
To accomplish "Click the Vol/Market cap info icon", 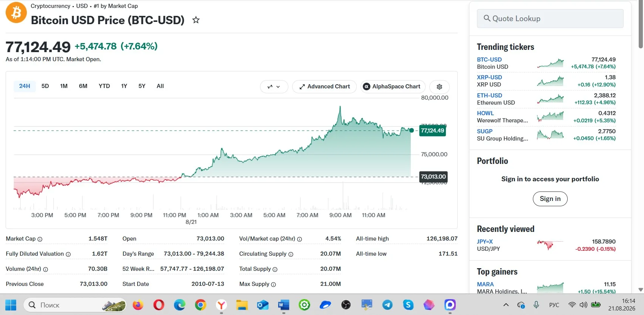I will [300, 239].
